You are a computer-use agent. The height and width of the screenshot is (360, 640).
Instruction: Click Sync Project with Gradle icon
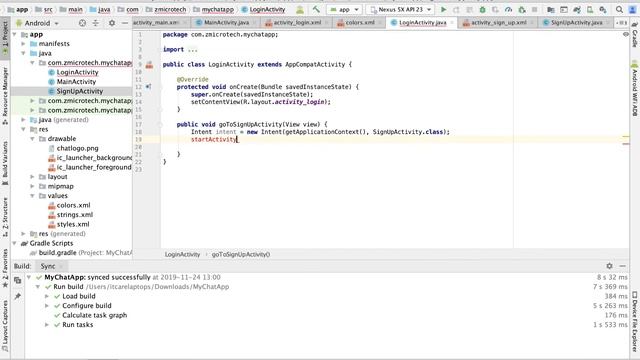[x=577, y=9]
